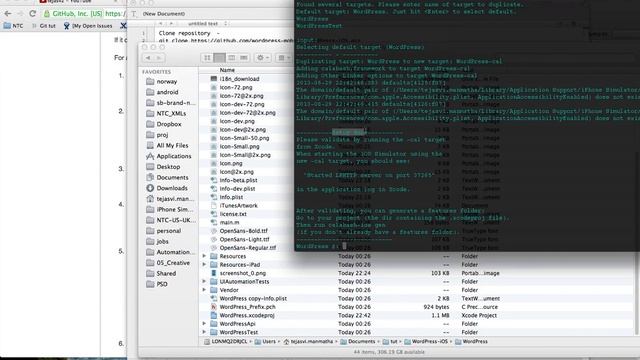Open the My Open Issues bookmark
Viewport: 640px width, 360px height.
click(88, 26)
